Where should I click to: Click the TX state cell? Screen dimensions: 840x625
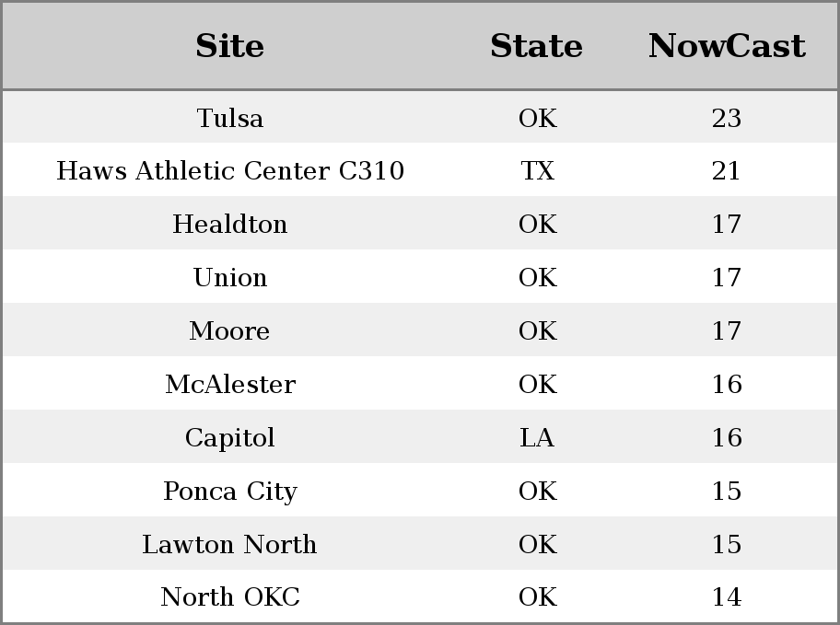point(537,170)
